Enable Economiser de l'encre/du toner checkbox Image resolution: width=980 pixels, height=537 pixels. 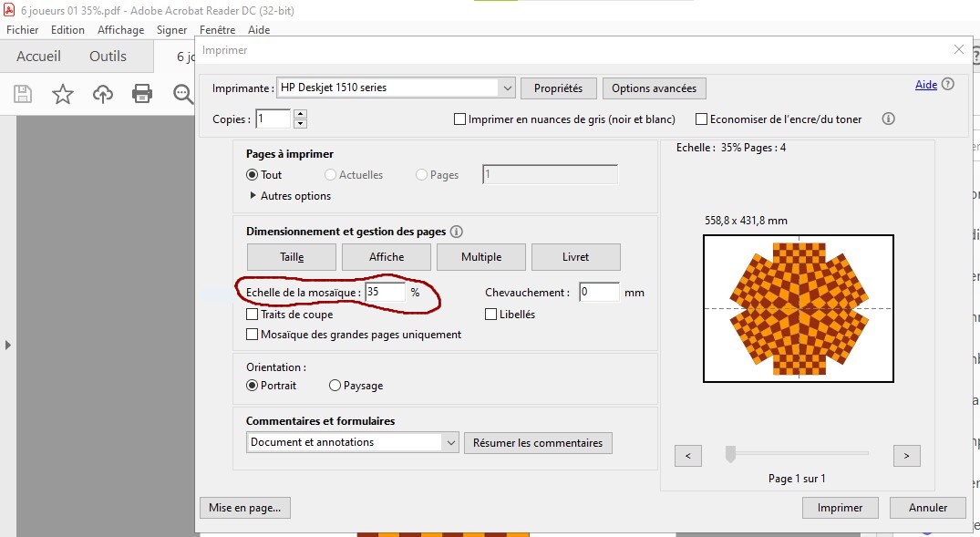(701, 119)
